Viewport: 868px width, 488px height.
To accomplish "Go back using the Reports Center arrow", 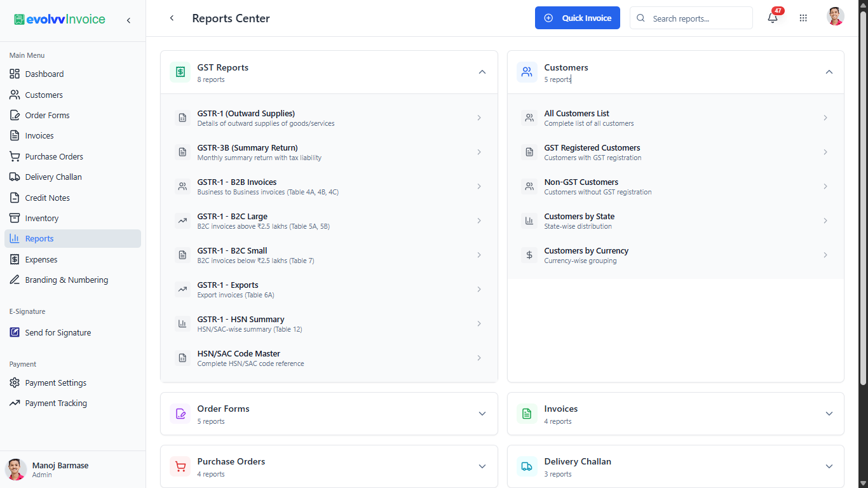I will [172, 18].
